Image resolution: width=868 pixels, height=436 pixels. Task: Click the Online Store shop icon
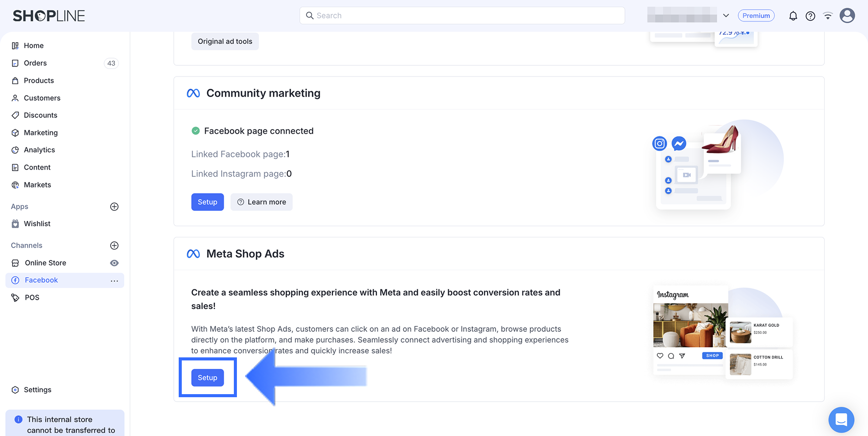(15, 263)
